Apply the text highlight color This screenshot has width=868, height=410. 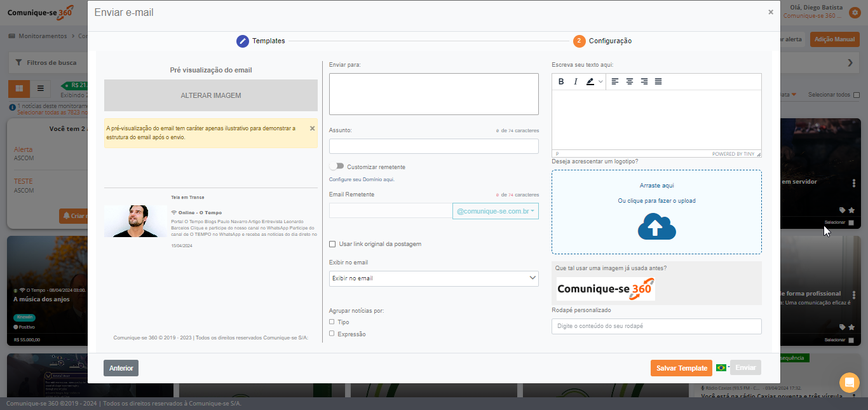click(x=590, y=81)
